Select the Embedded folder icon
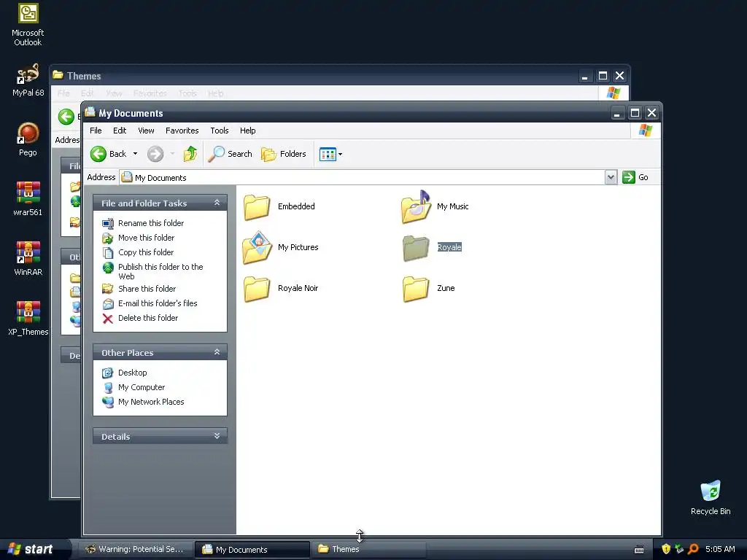The width and height of the screenshot is (747, 560). tap(257, 207)
